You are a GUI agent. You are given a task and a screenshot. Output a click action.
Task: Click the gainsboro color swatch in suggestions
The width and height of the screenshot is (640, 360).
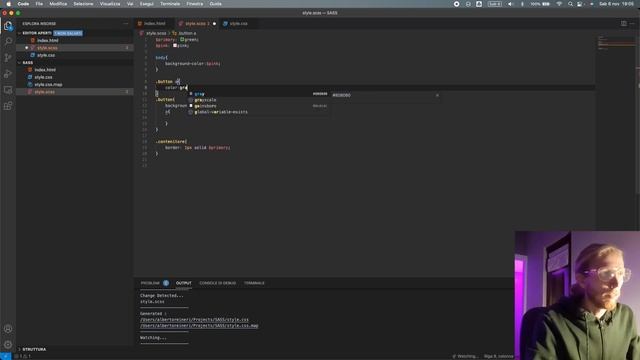point(191,106)
